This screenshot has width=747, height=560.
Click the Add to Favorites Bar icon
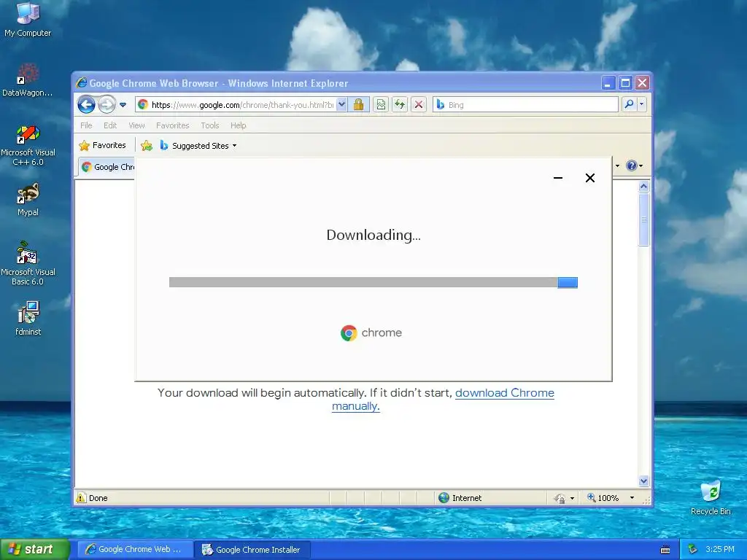tap(147, 146)
